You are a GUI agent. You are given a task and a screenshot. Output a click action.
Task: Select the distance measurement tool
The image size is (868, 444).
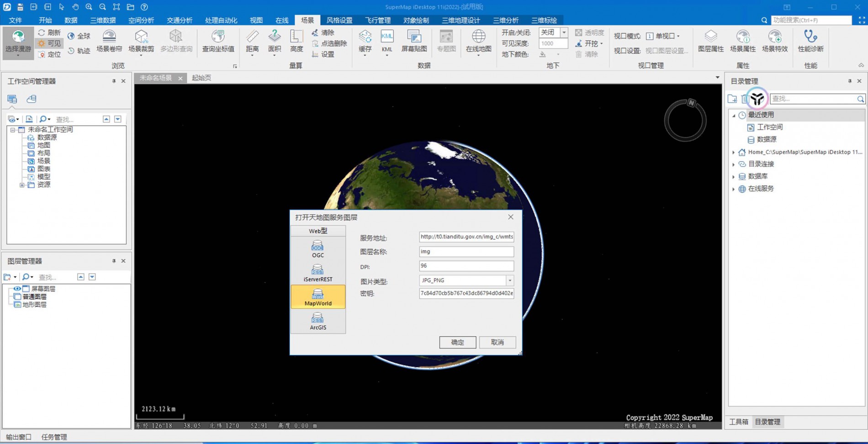252,40
